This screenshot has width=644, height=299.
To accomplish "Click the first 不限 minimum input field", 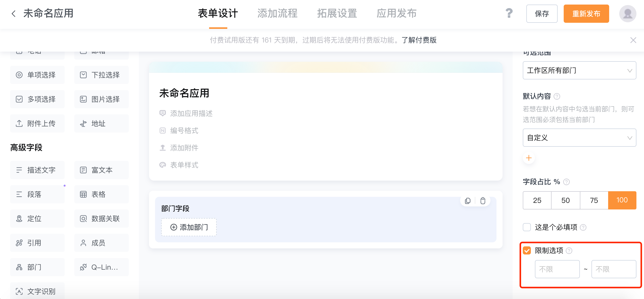I will tap(557, 269).
